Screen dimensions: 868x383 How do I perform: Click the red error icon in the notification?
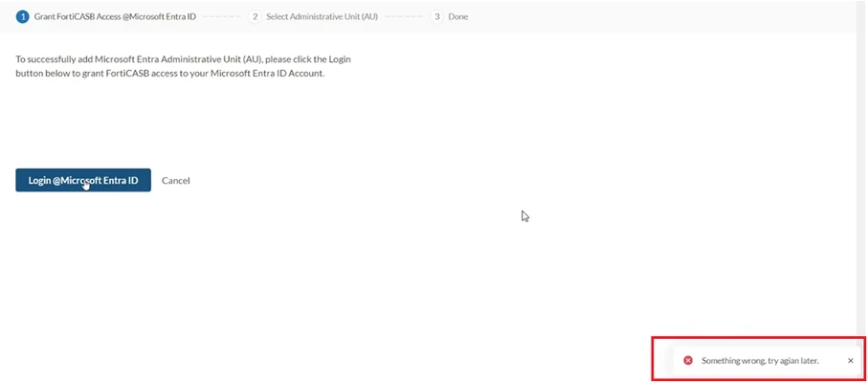tap(688, 360)
